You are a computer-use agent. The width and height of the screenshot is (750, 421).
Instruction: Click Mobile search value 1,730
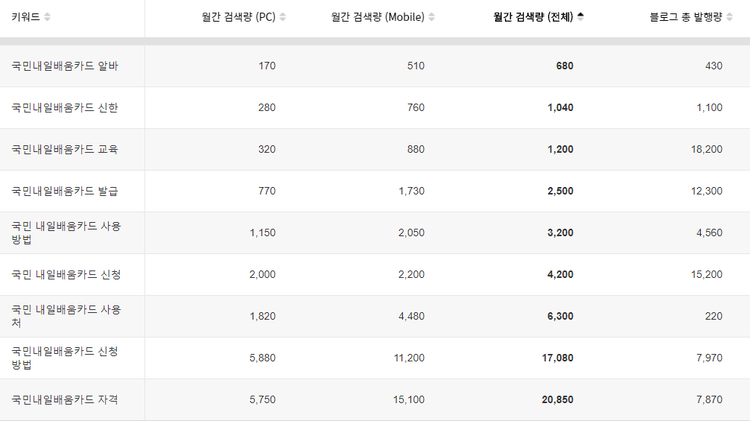(x=411, y=191)
